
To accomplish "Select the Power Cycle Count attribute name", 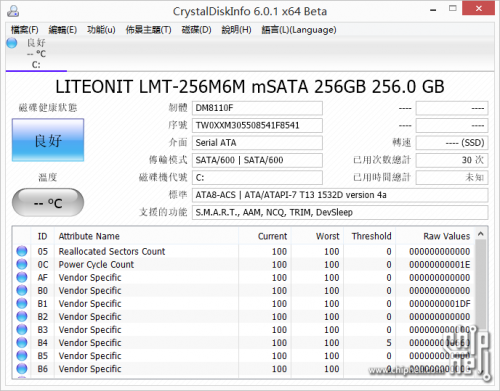I will [x=96, y=264].
